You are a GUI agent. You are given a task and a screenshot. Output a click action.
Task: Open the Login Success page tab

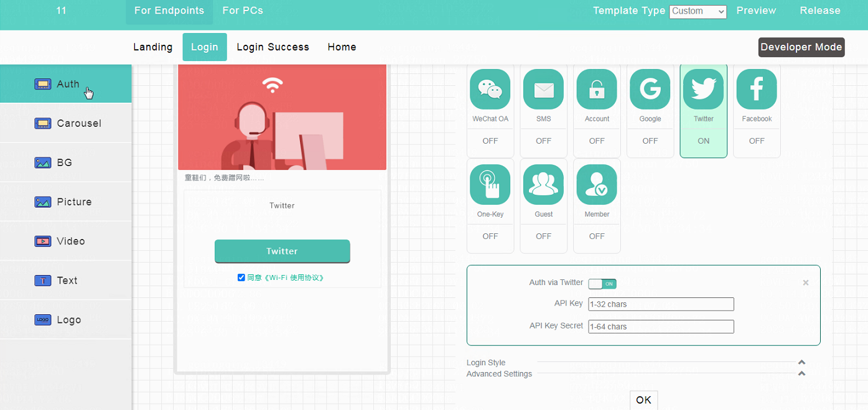[273, 47]
